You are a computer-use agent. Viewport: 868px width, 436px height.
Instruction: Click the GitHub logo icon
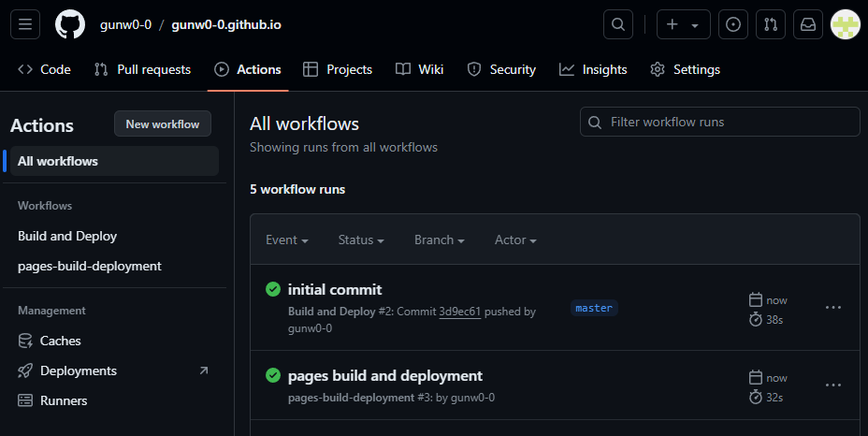coord(70,24)
